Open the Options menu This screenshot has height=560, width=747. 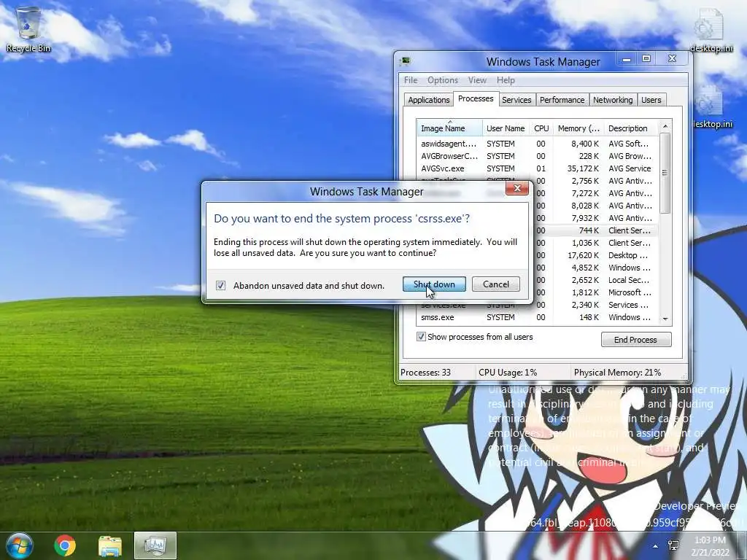[443, 80]
